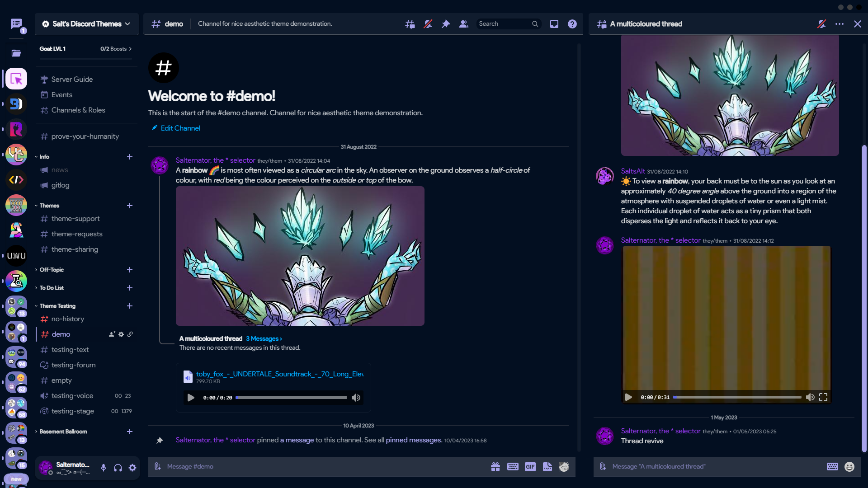
Task: Open the emoji picker
Action: pos(564,467)
